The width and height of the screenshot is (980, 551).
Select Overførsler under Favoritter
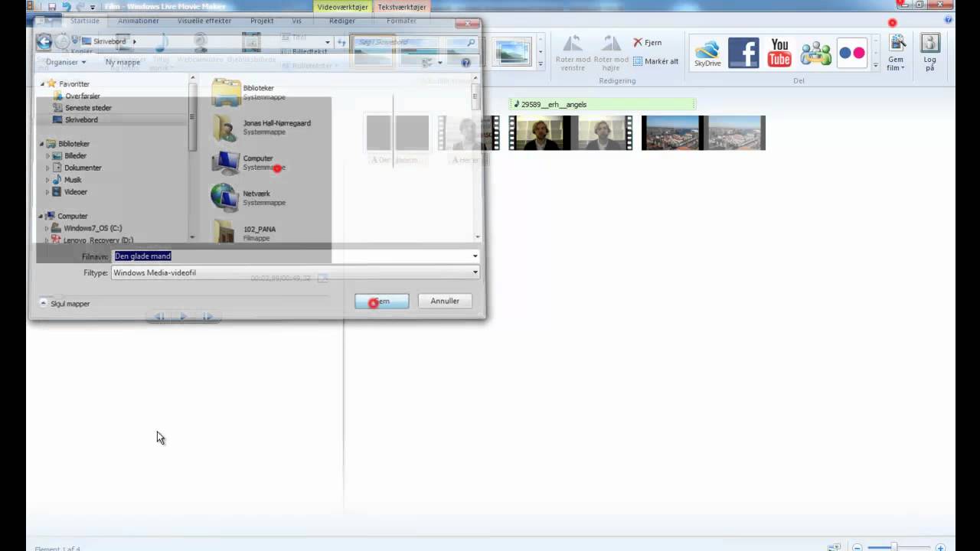click(83, 96)
